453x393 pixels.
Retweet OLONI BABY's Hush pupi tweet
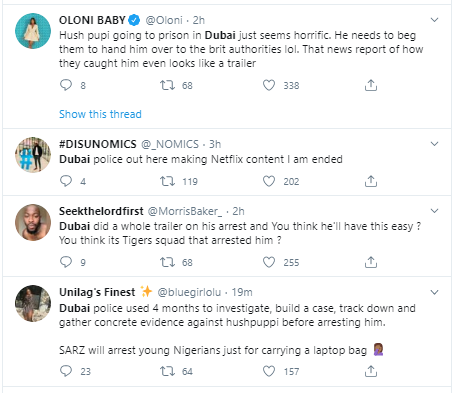(x=167, y=85)
